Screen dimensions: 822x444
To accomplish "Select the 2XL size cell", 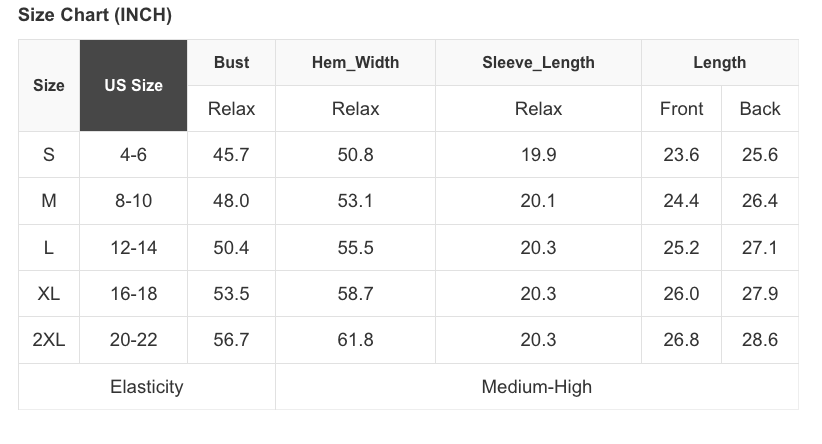I will point(49,340).
